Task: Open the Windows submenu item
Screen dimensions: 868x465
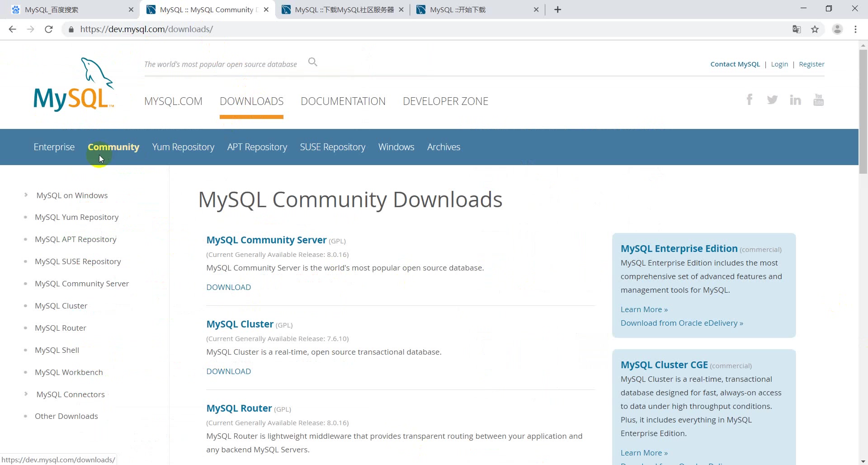Action: [396, 147]
